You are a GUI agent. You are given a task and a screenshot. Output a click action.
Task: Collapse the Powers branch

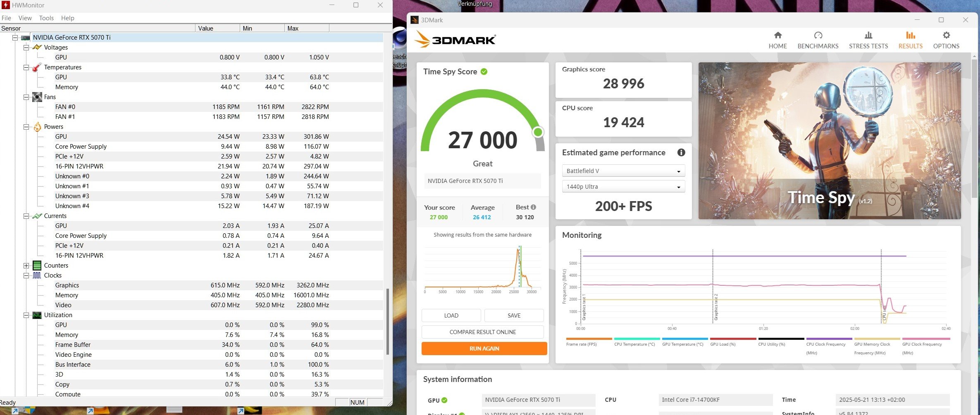[x=26, y=127]
